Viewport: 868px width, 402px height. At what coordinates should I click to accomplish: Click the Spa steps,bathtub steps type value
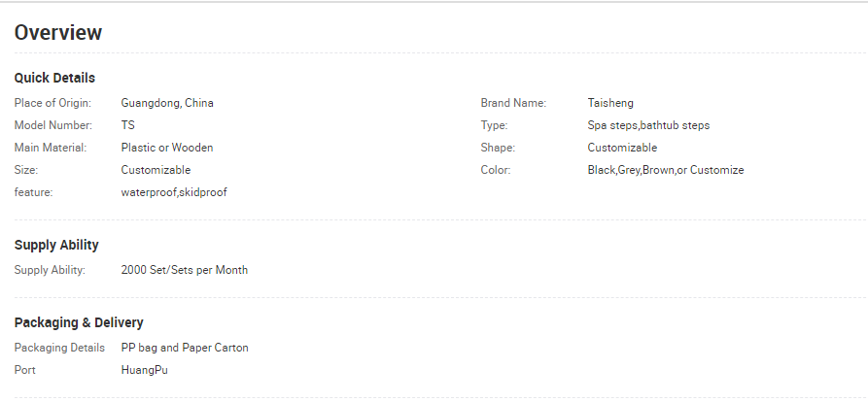coord(648,125)
